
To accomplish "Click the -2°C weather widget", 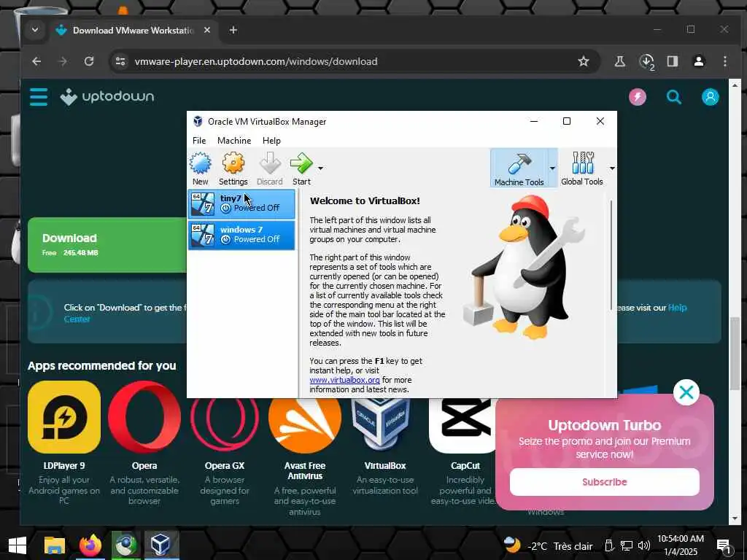I will (549, 545).
